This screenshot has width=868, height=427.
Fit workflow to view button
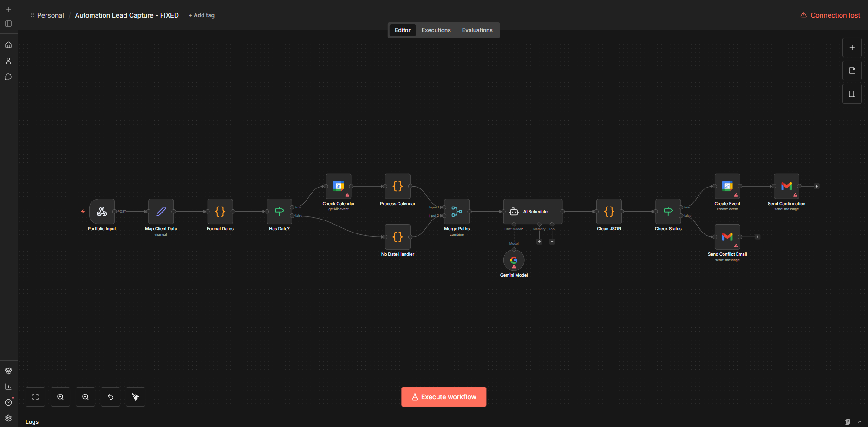pos(35,397)
